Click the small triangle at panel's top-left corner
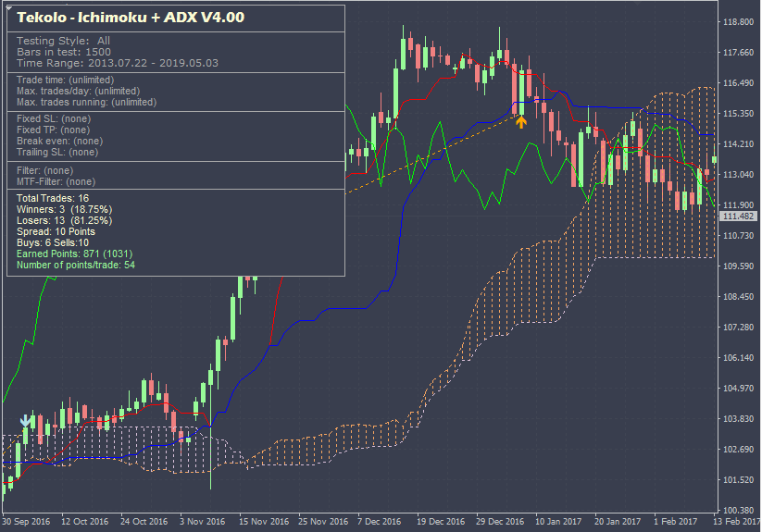The height and width of the screenshot is (532, 762). (x=8, y=7)
